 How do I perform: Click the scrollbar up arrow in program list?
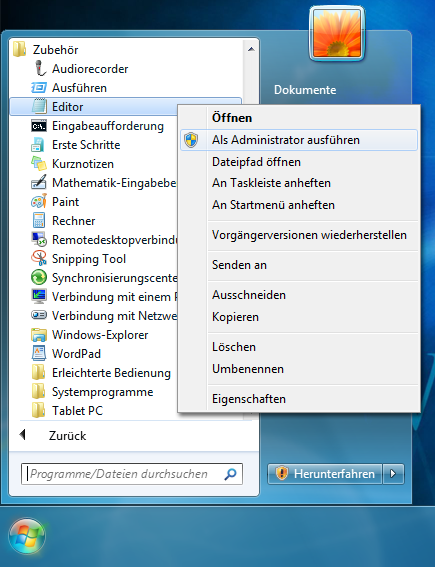[x=251, y=49]
